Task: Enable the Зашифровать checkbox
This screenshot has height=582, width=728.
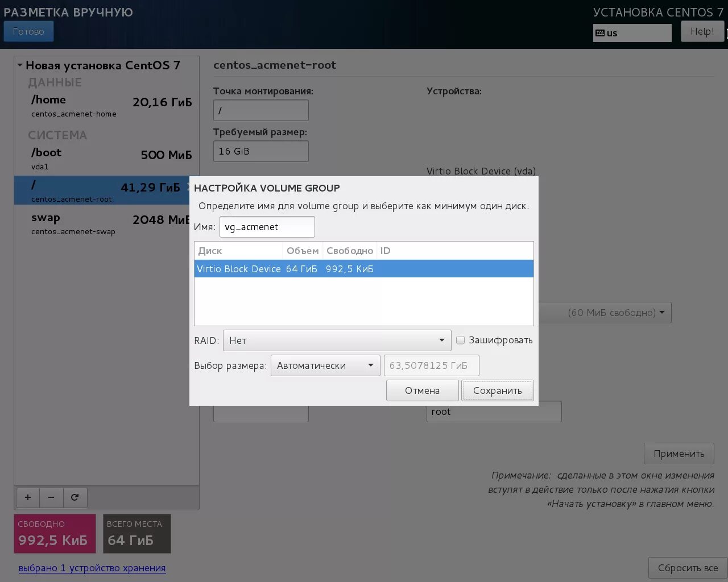Action: click(x=461, y=340)
